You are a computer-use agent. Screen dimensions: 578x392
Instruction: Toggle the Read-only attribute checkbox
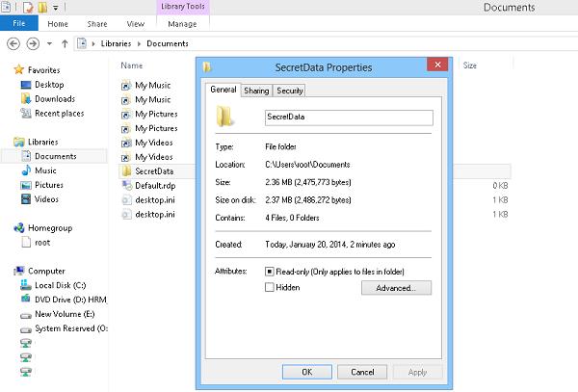click(269, 273)
